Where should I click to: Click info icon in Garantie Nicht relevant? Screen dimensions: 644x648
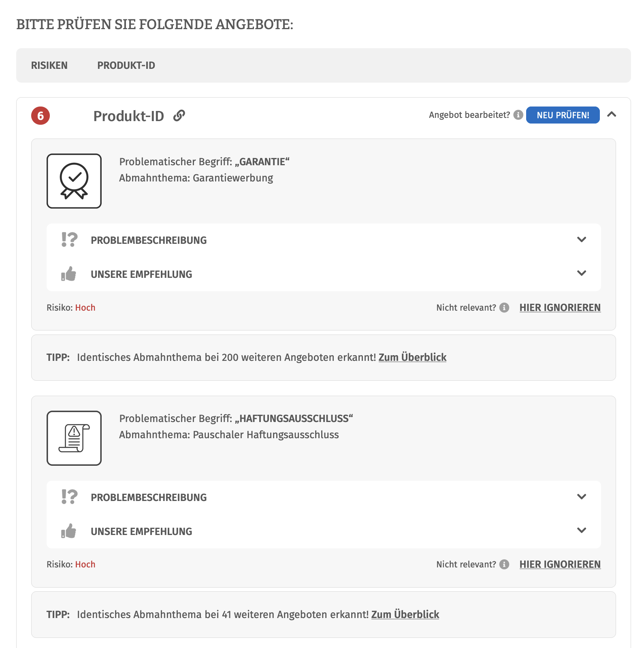click(x=504, y=308)
